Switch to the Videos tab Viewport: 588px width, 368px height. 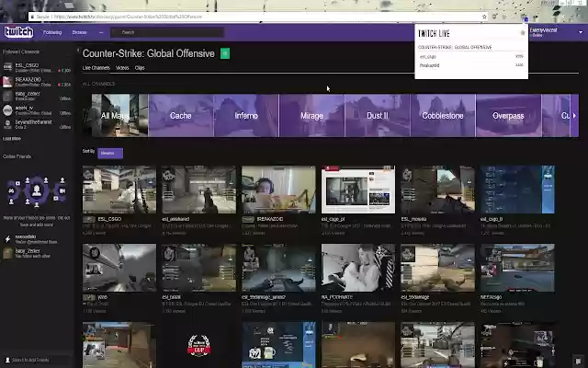(122, 68)
